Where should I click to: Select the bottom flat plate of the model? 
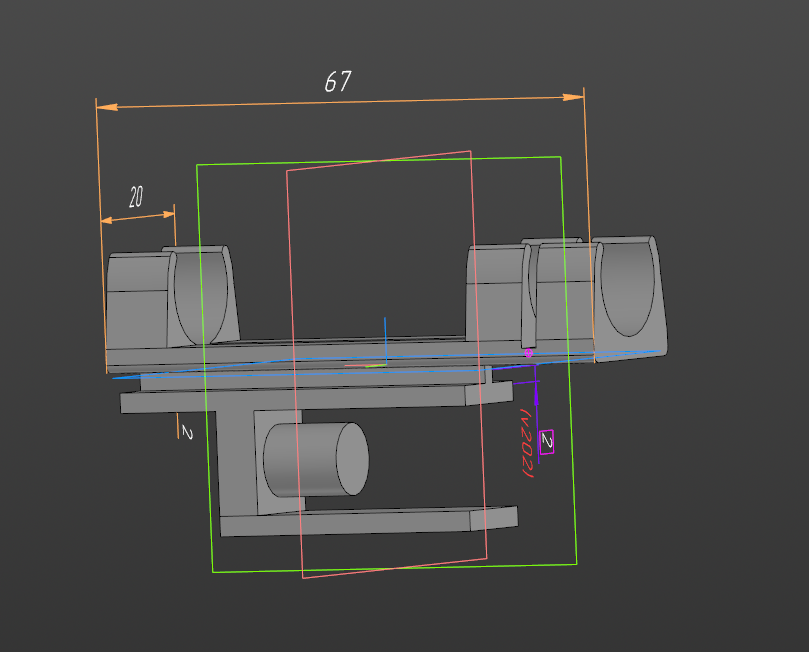(x=369, y=521)
